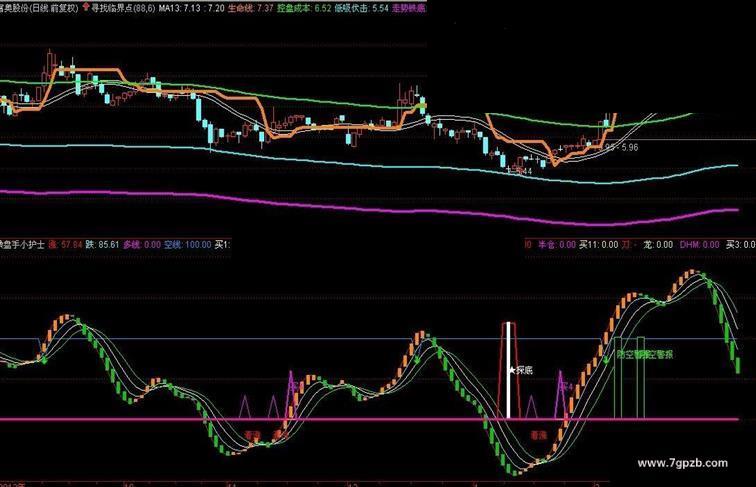The width and height of the screenshot is (756, 487).
Task: Click the MA13: 7.13 value
Action: (179, 8)
